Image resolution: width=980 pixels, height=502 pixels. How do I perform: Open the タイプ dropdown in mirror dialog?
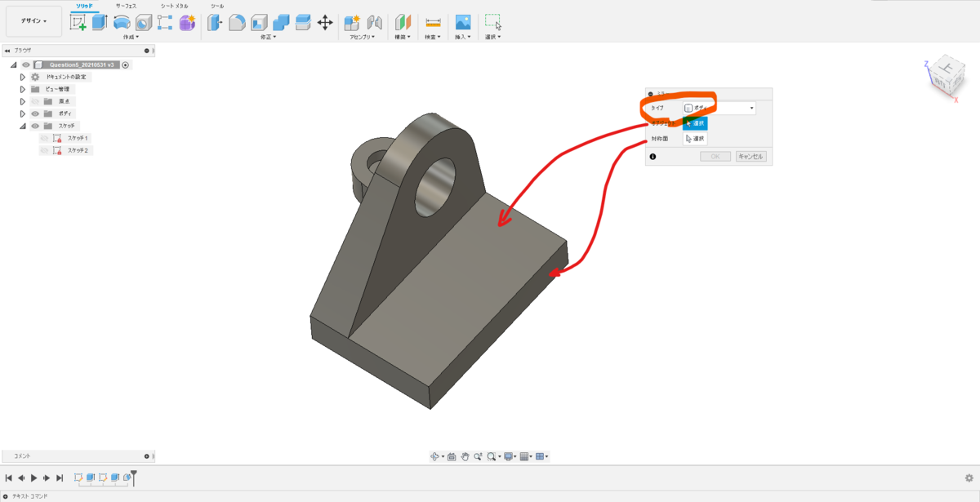point(719,108)
